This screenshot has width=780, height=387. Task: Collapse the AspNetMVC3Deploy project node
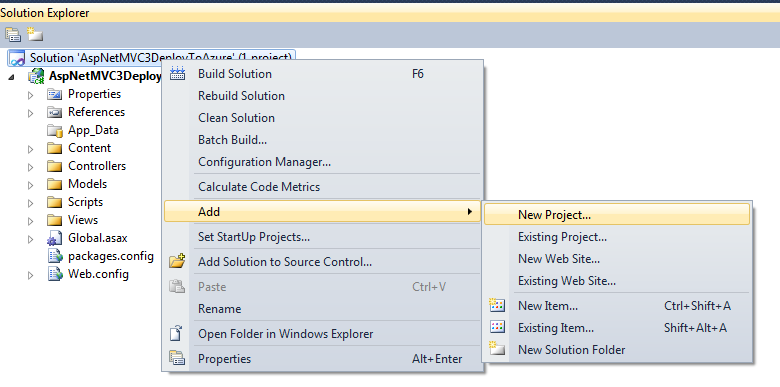click(x=11, y=77)
